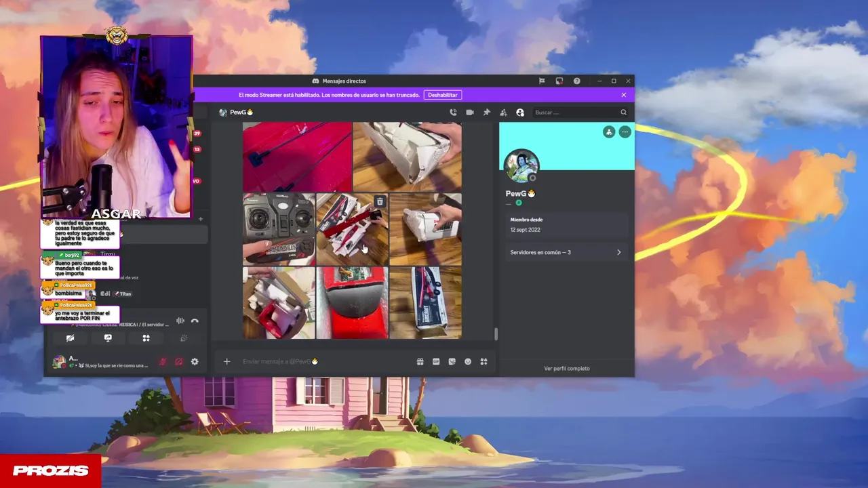868x488 pixels.
Task: Click the friend status button on profile banner
Action: (609, 132)
